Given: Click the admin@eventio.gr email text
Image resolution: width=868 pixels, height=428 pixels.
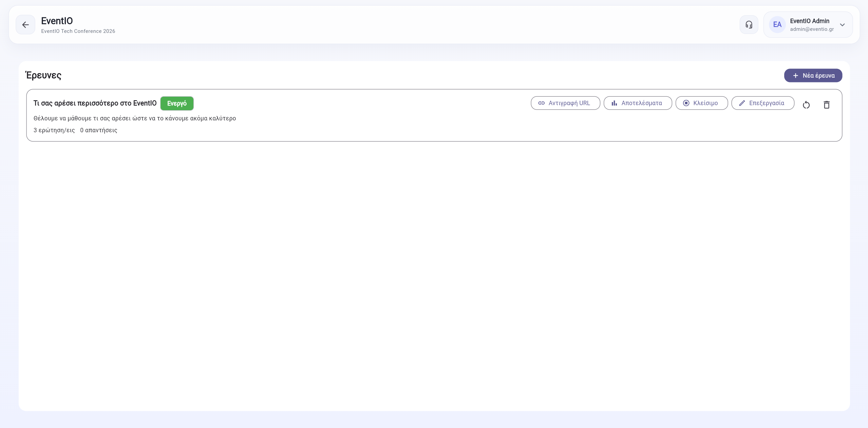Looking at the screenshot, I should coord(812,29).
